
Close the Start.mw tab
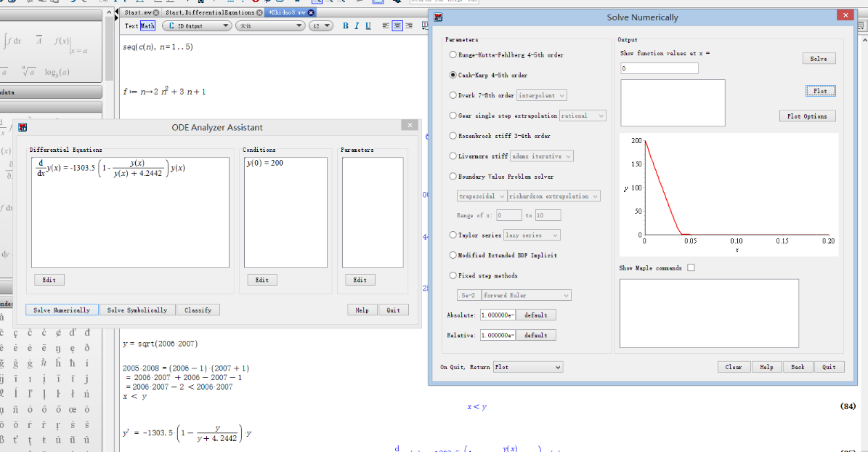pyautogui.click(x=156, y=12)
